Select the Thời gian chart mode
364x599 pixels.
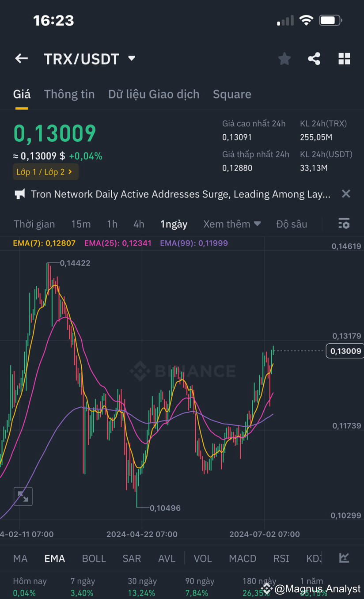(x=34, y=224)
